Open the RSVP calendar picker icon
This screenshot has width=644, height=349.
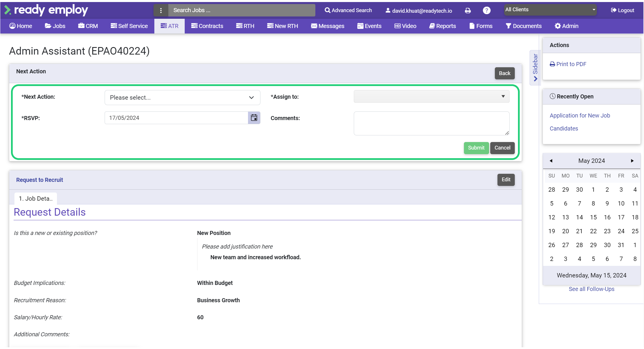point(254,118)
